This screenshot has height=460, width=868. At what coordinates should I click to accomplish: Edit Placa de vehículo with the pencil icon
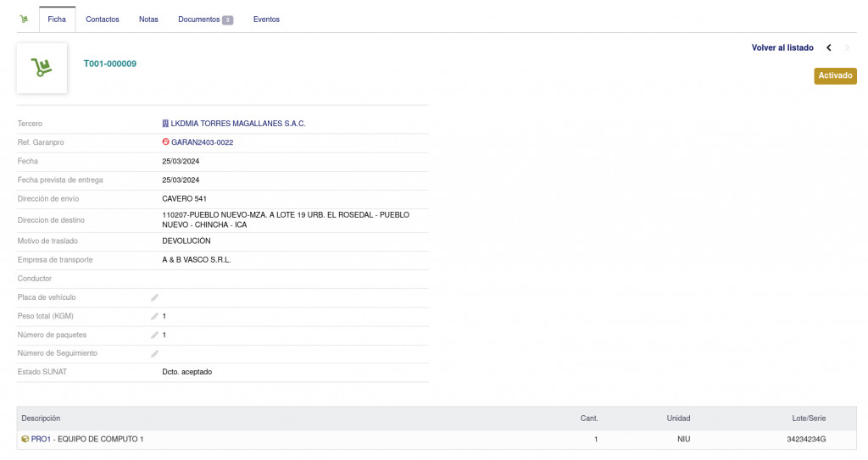pyautogui.click(x=154, y=298)
